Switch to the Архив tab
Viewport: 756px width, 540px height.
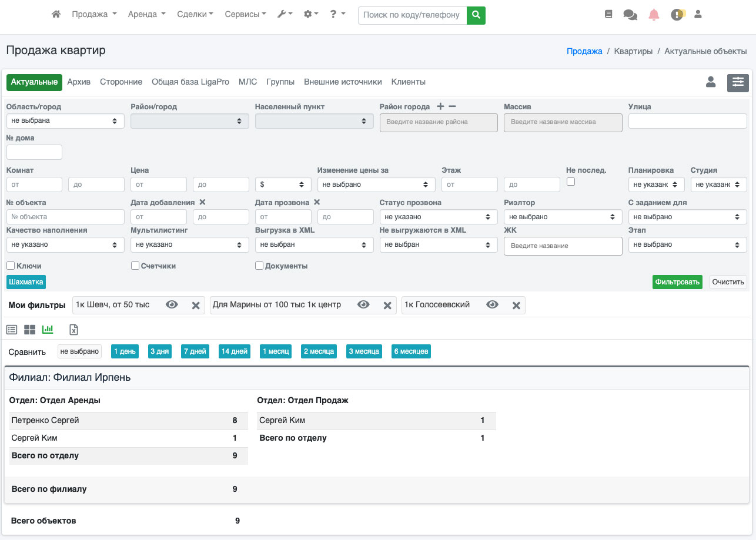tap(79, 82)
